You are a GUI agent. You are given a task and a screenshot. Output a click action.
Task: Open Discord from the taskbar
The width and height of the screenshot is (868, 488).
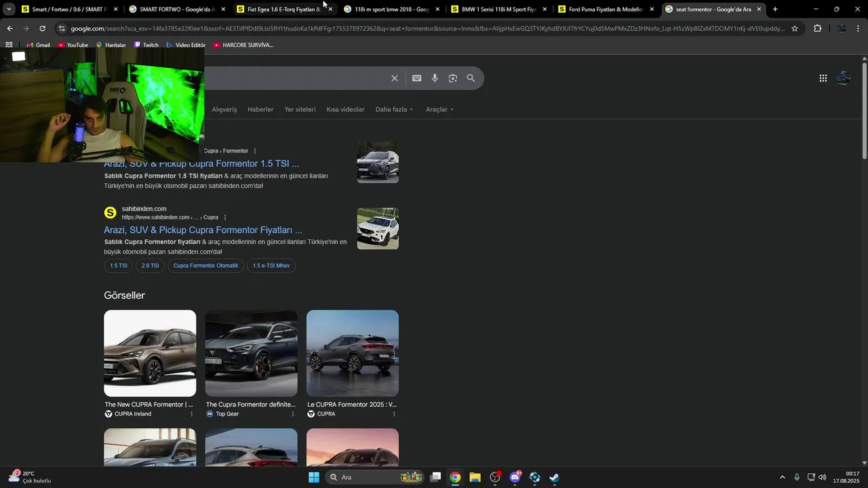coord(515,477)
